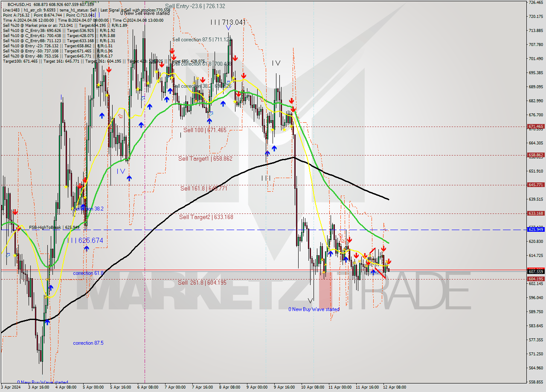Click the 571.250 price scale value
Viewport: 546px width, 392px height.
click(x=536, y=354)
